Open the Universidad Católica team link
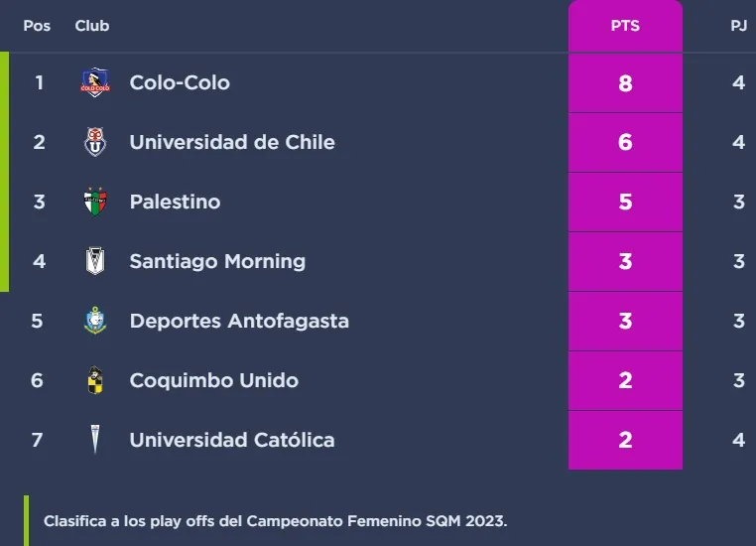This screenshot has width=756, height=546. [x=232, y=440]
